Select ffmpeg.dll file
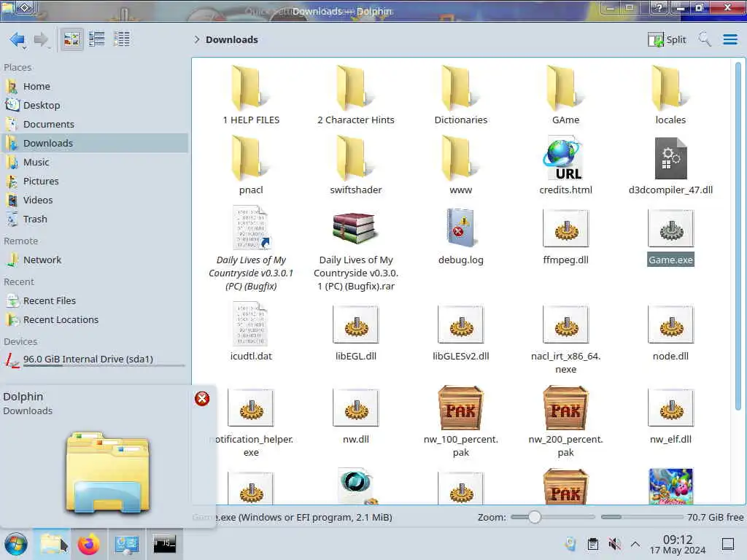Screen dimensions: 747x560 pos(565,236)
